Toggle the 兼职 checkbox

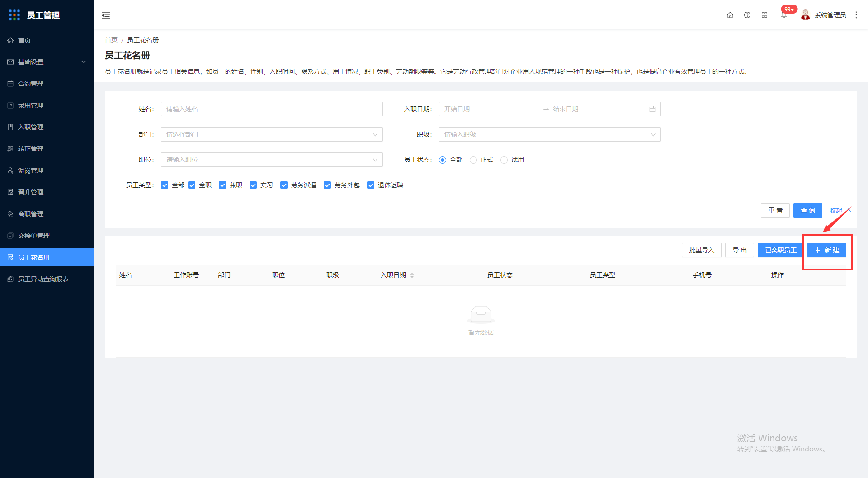222,185
